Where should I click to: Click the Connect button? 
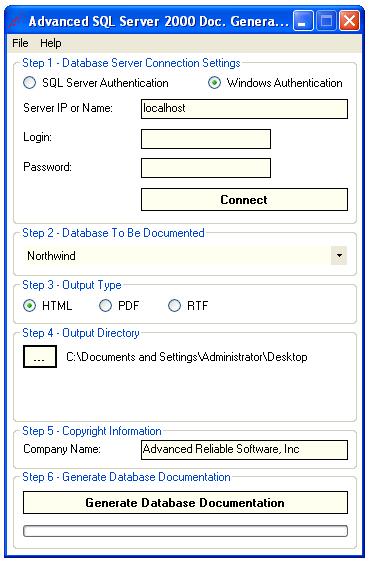click(x=244, y=200)
